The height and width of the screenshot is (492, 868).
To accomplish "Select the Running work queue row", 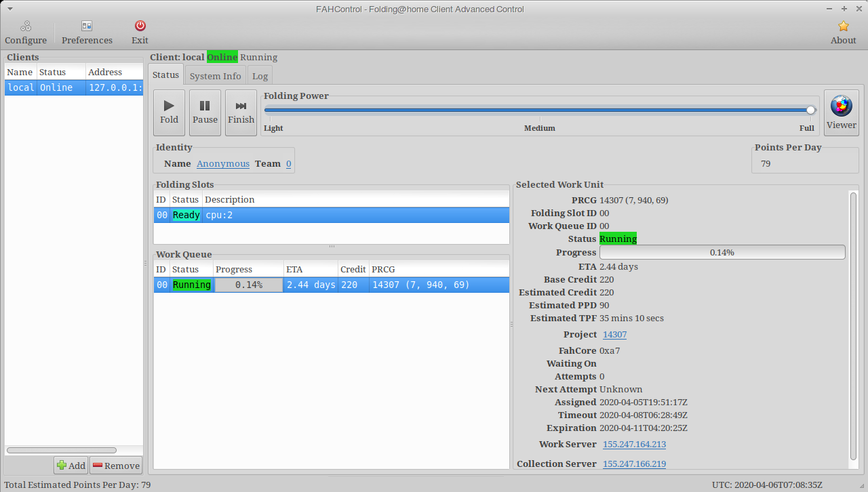I will coord(331,285).
